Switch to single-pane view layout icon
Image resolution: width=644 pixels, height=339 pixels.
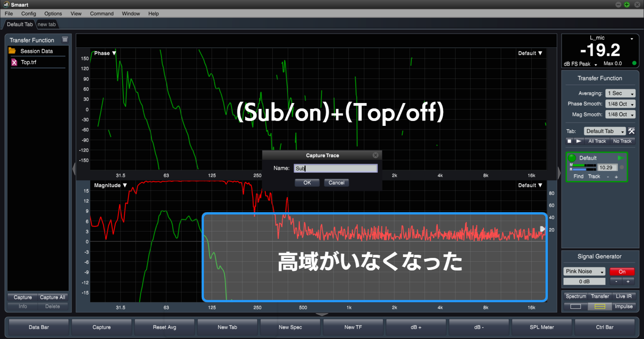[576, 306]
